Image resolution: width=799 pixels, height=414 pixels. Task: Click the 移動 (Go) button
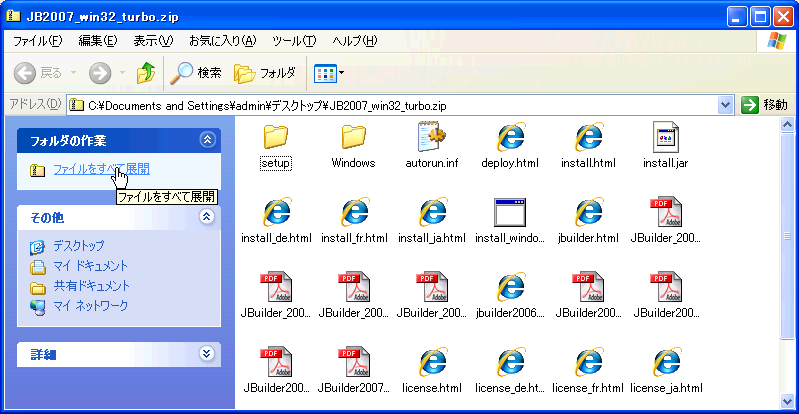point(766,105)
